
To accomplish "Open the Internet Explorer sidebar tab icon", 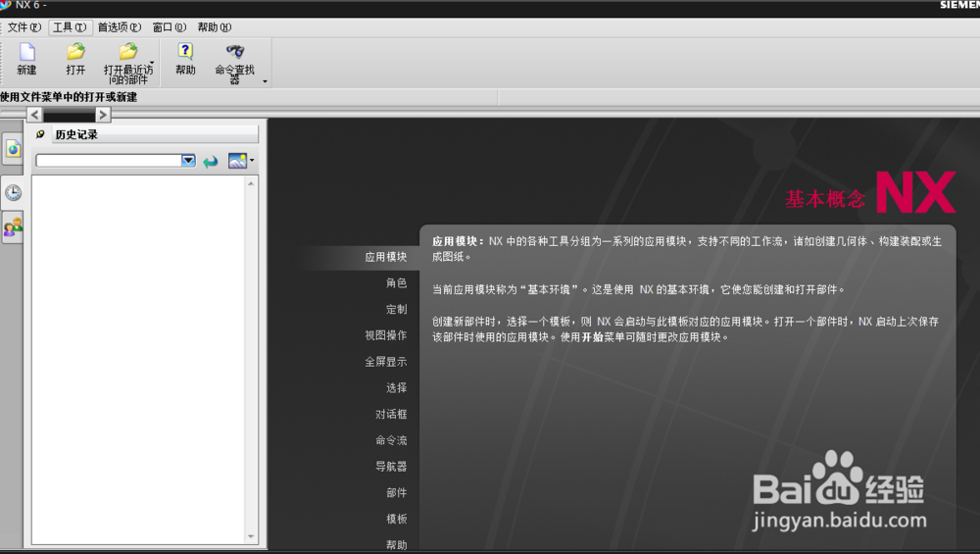I will pyautogui.click(x=13, y=149).
